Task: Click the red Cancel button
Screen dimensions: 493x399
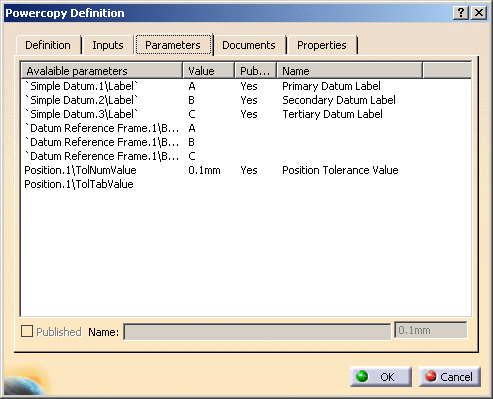Action: [450, 377]
